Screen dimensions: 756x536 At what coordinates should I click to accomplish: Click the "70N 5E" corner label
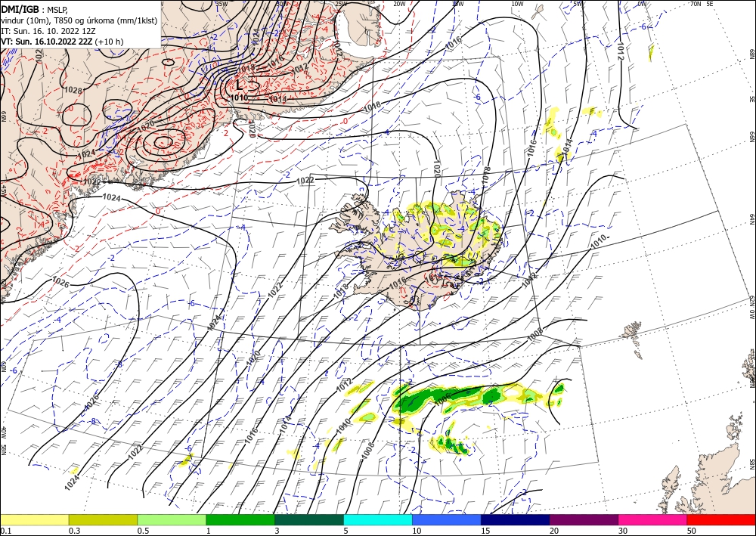click(x=702, y=3)
